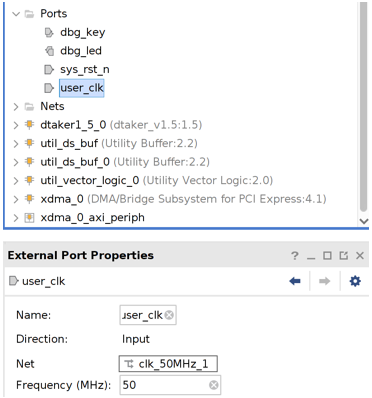Select the dbg_key input port icon
The image size is (372, 398).
coord(49,33)
